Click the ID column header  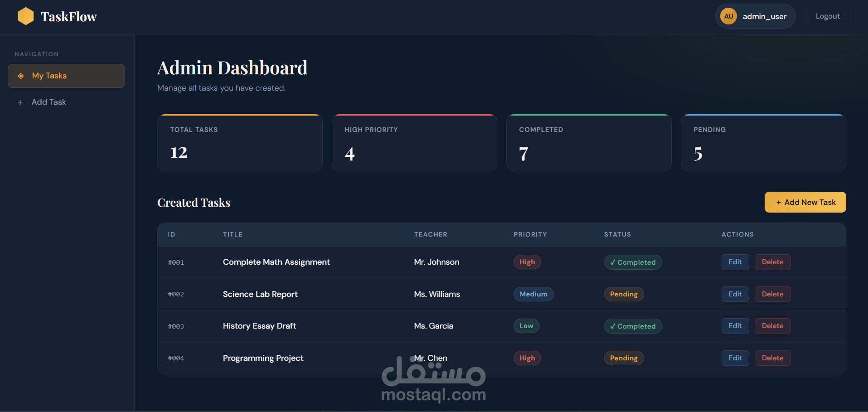click(x=171, y=234)
